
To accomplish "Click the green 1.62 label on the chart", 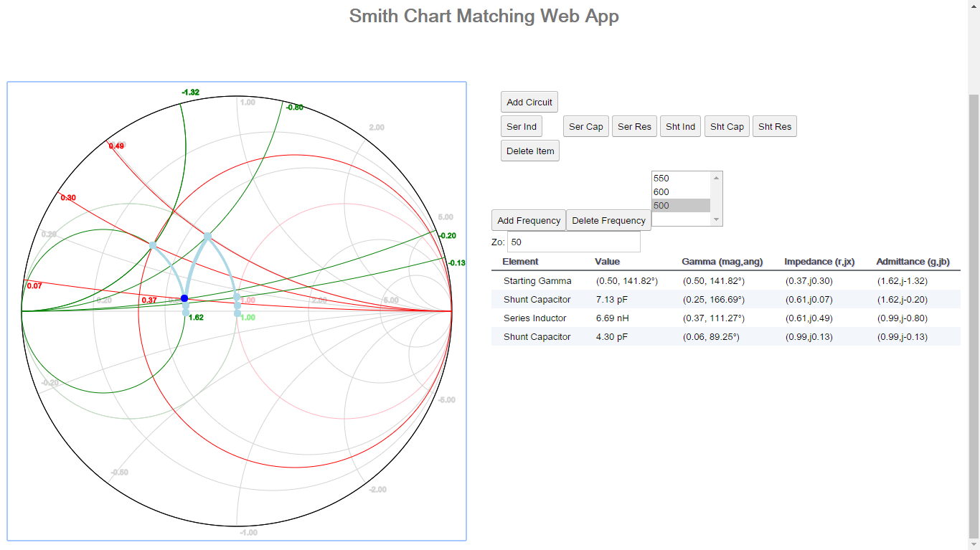I will 196,317.
